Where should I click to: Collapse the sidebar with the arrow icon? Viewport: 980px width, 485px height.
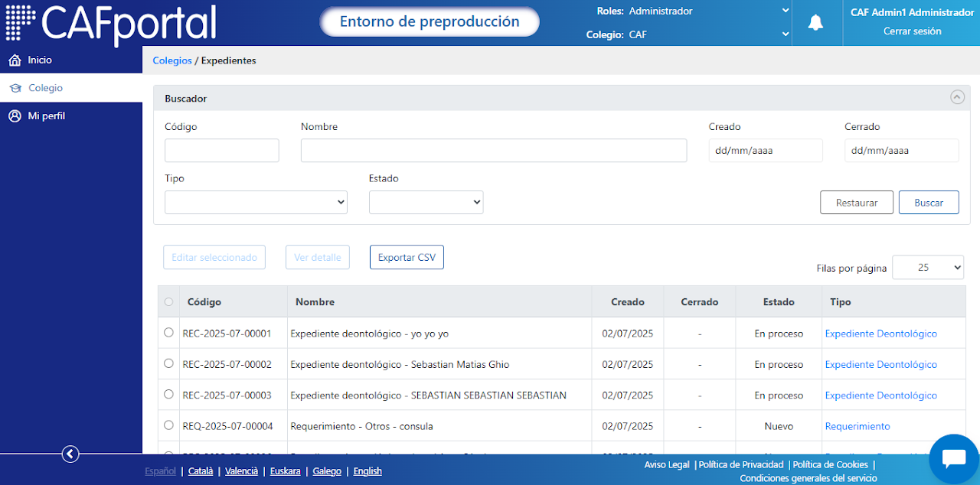click(70, 454)
